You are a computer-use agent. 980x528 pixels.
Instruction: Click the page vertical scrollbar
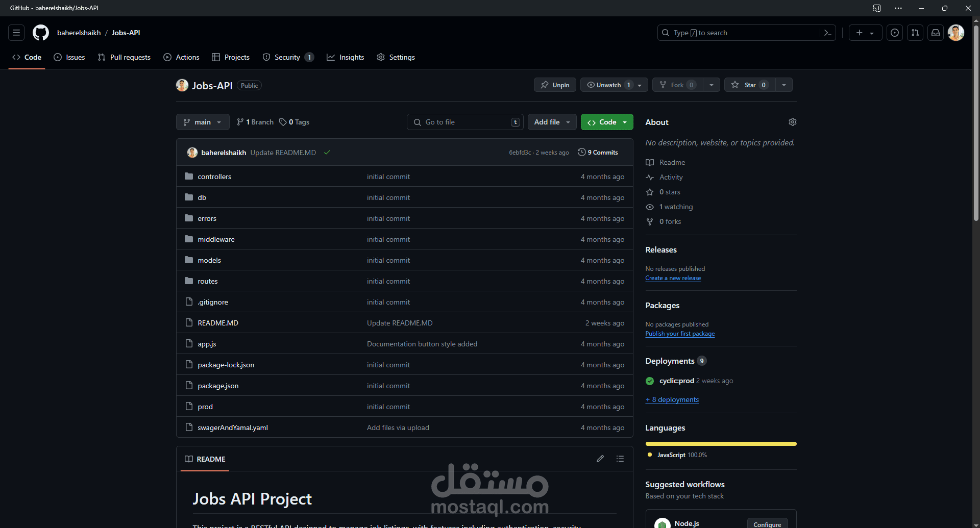[x=976, y=122]
